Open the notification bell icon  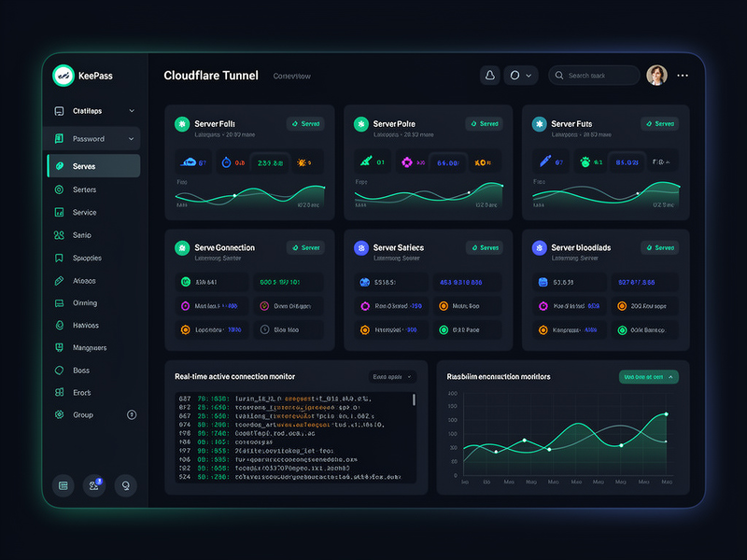[x=489, y=76]
